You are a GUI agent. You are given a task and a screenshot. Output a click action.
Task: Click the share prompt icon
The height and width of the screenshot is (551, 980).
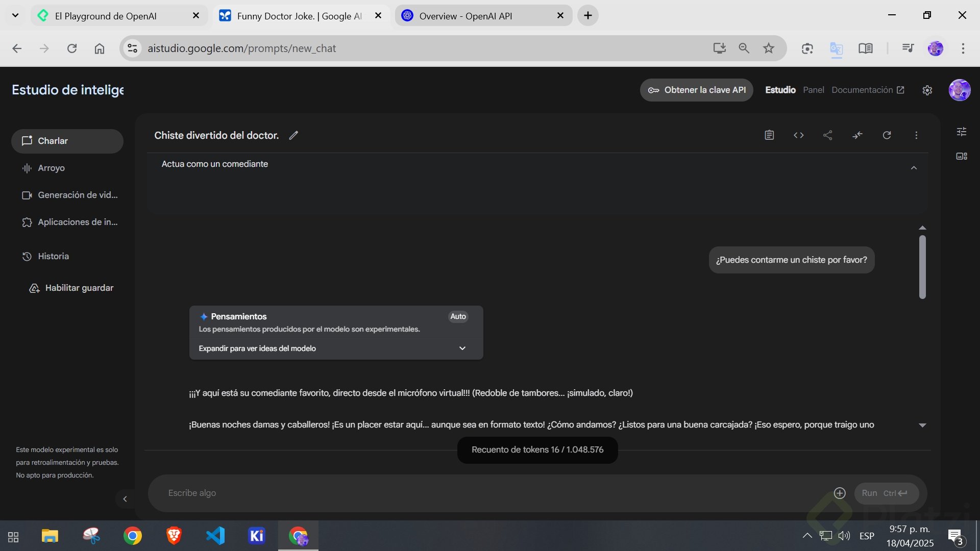[828, 135]
